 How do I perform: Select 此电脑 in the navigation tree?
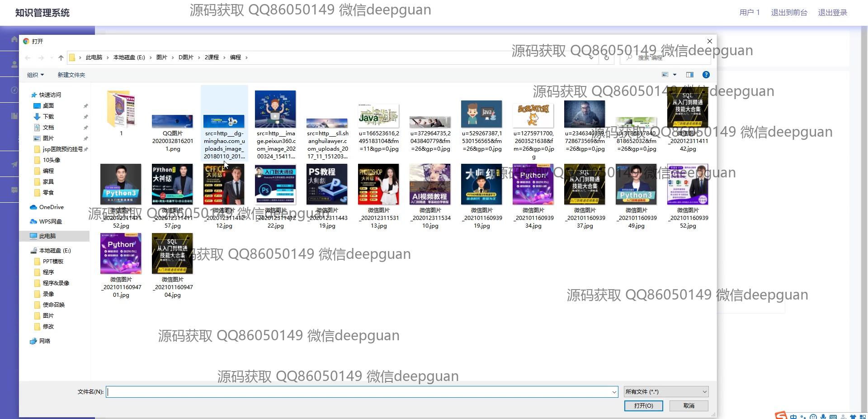[x=47, y=236]
